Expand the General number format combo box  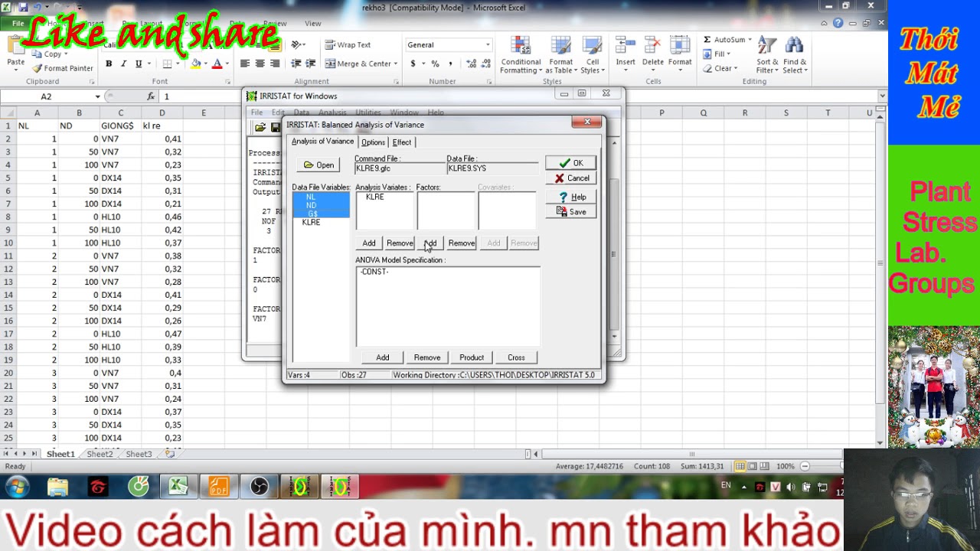click(x=488, y=45)
